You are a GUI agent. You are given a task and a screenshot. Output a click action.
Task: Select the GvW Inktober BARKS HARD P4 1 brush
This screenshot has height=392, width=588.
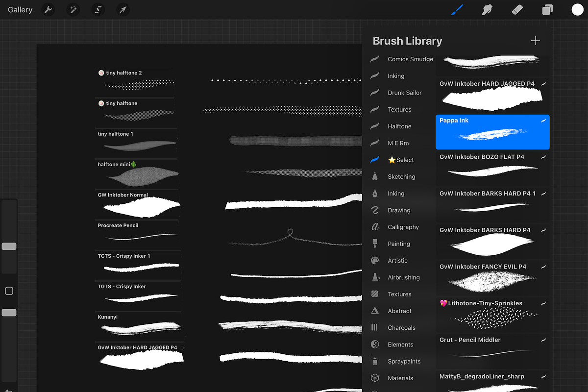(x=492, y=205)
